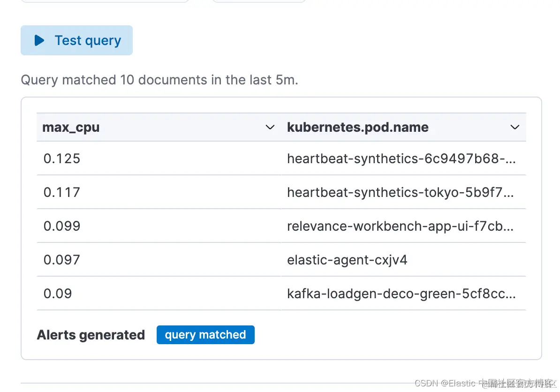This screenshot has width=560, height=392.
Task: Select the heartbeat-synthetics-6c9497b68 pod cell
Action: [x=401, y=158]
